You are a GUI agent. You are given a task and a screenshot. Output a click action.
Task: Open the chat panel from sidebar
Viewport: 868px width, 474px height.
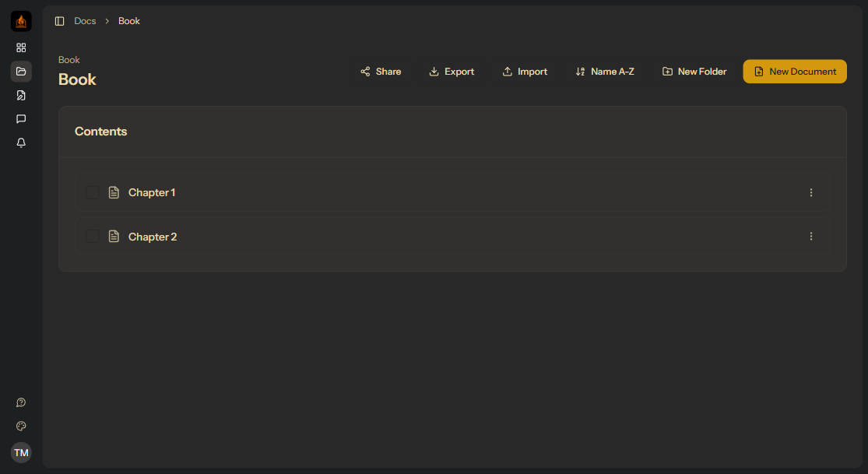[x=21, y=119]
